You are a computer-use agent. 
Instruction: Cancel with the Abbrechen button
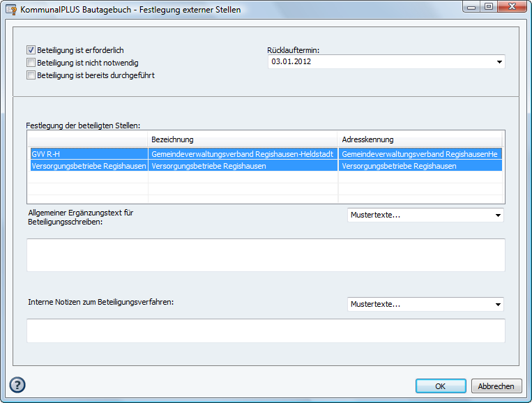point(496,386)
